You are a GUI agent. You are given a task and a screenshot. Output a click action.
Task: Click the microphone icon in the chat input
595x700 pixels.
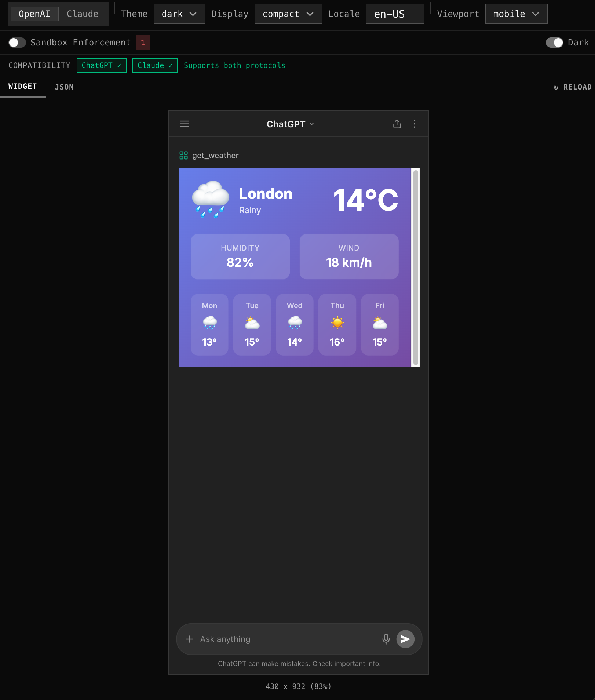click(386, 639)
